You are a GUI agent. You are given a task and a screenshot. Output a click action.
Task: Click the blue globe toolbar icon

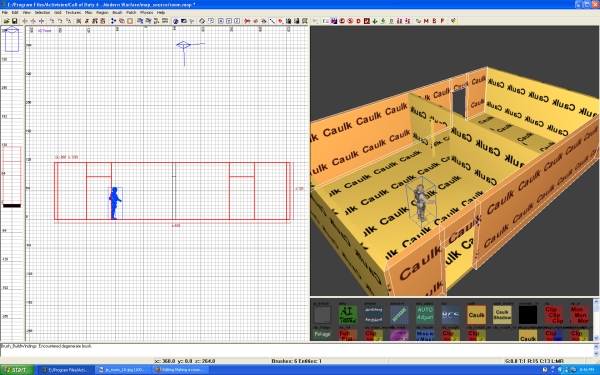tap(176, 21)
